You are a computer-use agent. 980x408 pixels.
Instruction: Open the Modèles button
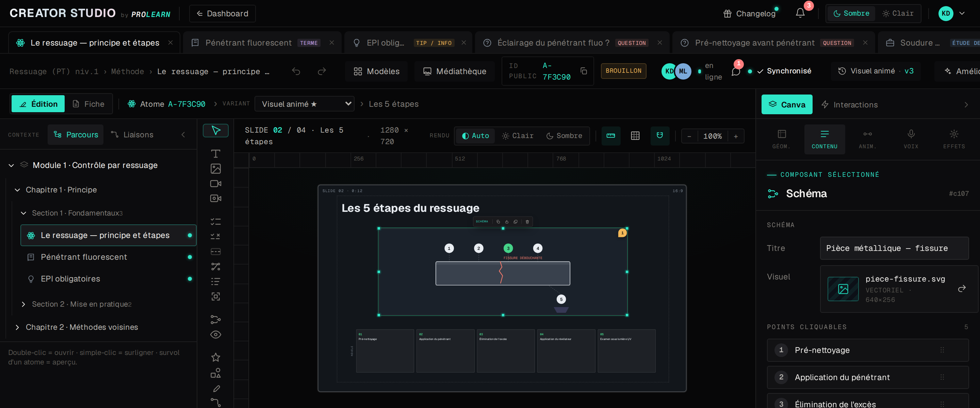(x=376, y=71)
